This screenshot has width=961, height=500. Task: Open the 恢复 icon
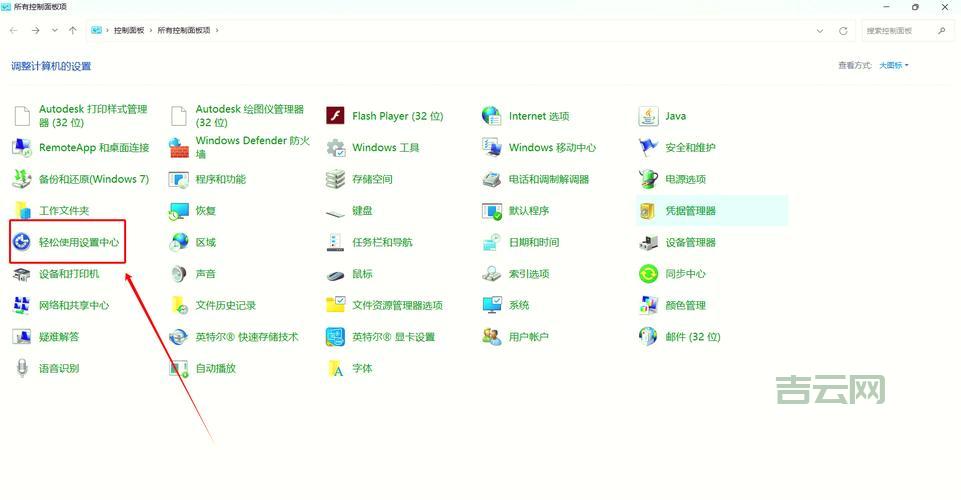tap(179, 210)
